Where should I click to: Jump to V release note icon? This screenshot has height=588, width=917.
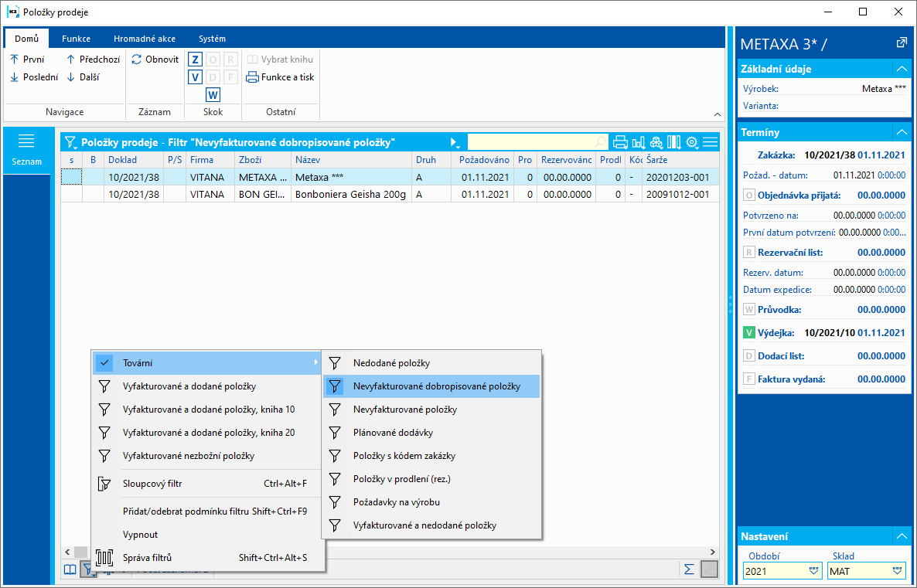196,77
